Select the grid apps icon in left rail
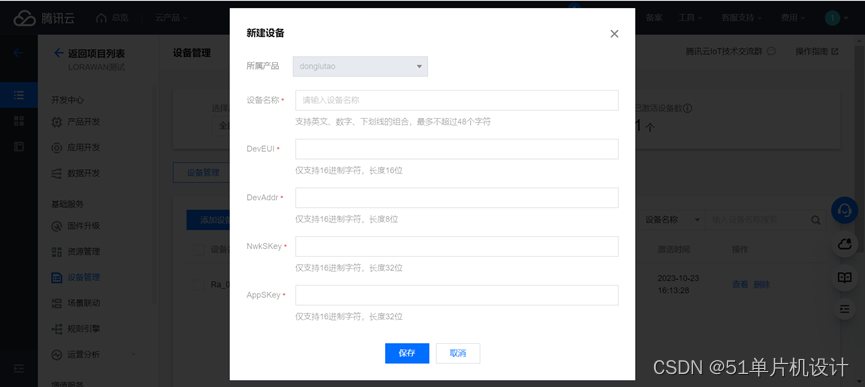This screenshot has width=865, height=387. (19, 121)
